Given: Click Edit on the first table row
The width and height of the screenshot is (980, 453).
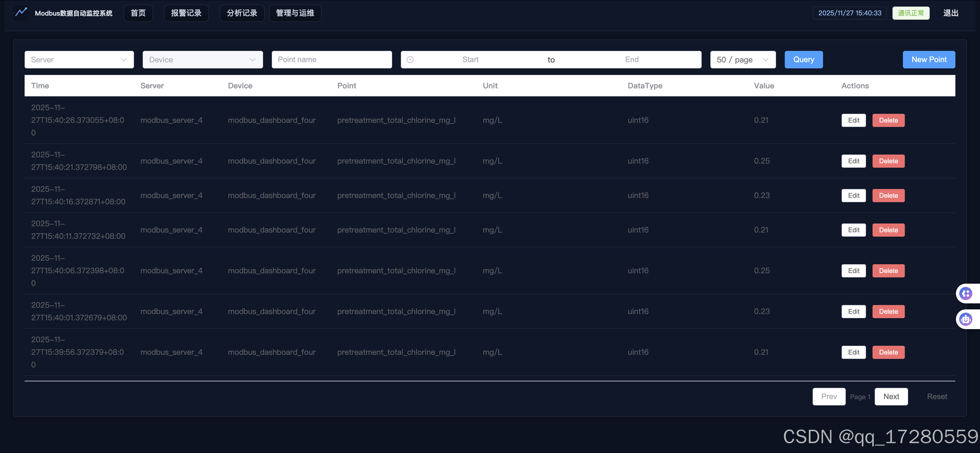Looking at the screenshot, I should click(x=853, y=120).
